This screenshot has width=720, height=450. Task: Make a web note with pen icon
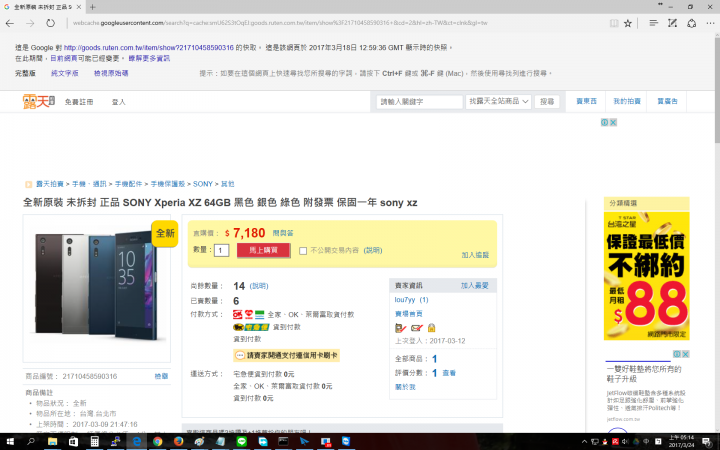click(x=672, y=23)
